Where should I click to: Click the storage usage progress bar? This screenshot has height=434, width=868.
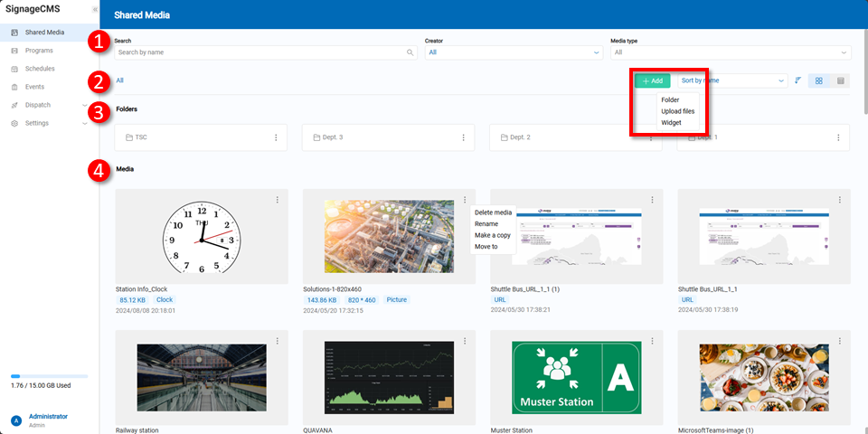point(49,375)
